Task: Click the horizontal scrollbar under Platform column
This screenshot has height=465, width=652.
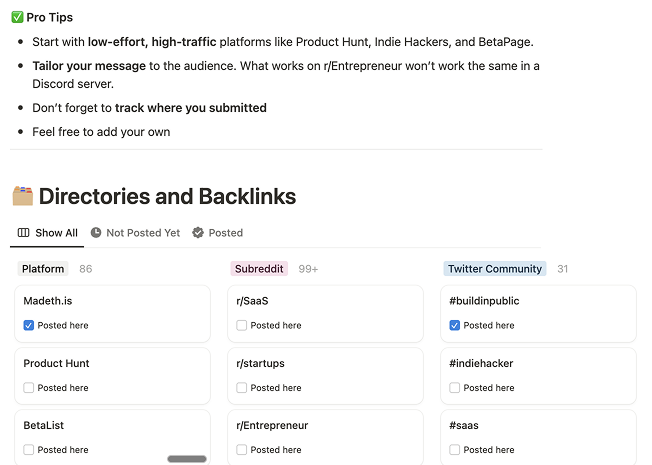Action: [x=187, y=459]
